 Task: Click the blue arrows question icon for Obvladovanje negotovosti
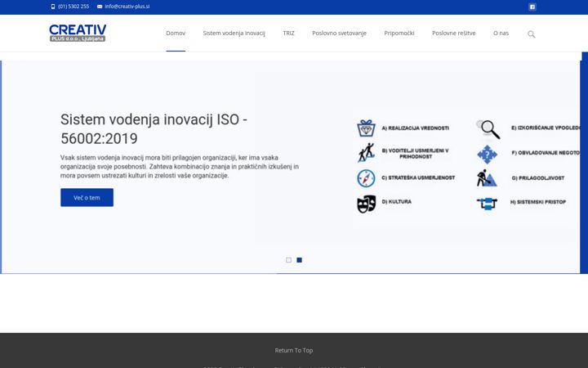pos(487,155)
